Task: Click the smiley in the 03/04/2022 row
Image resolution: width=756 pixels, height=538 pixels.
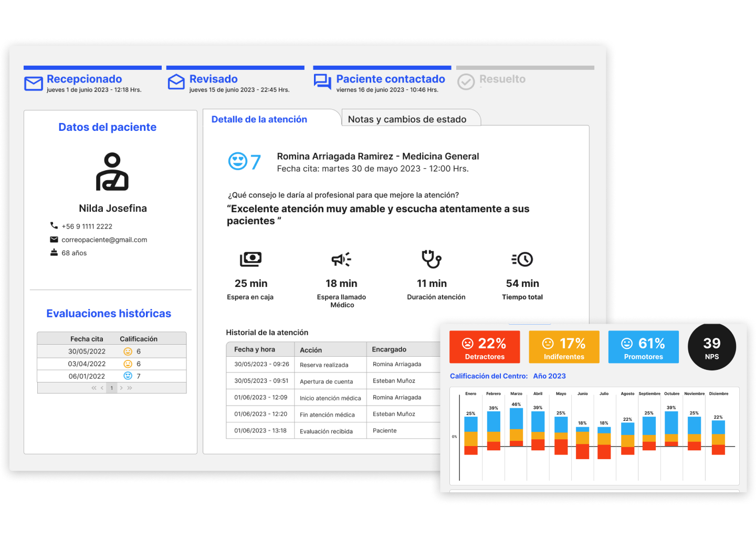Action: coord(128,364)
